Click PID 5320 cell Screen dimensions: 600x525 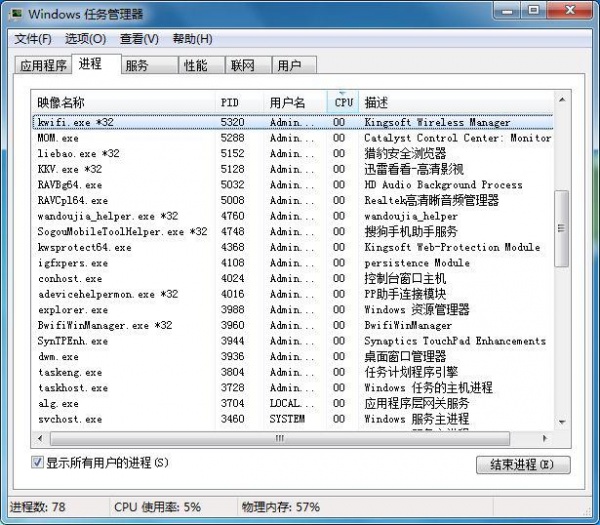tap(232, 122)
